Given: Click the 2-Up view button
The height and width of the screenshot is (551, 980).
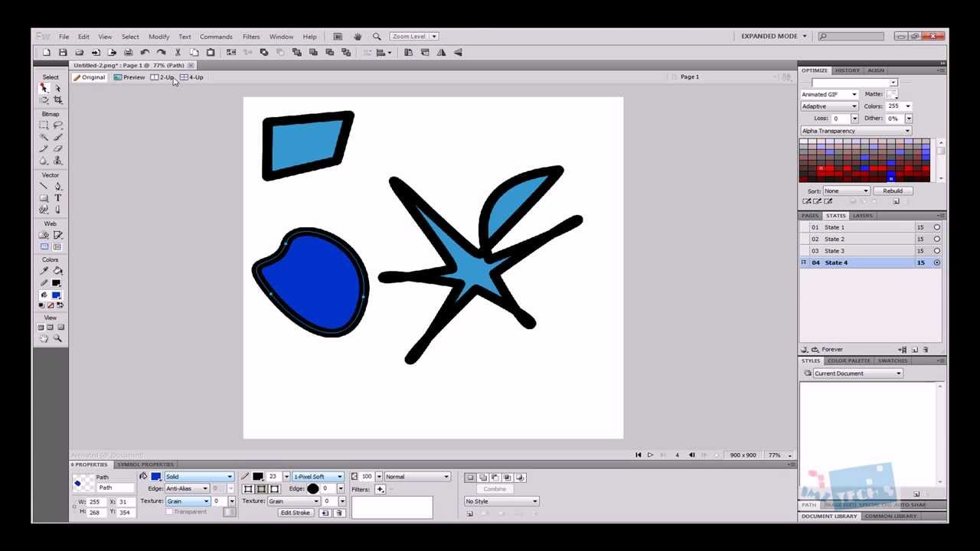Looking at the screenshot, I should [x=162, y=77].
